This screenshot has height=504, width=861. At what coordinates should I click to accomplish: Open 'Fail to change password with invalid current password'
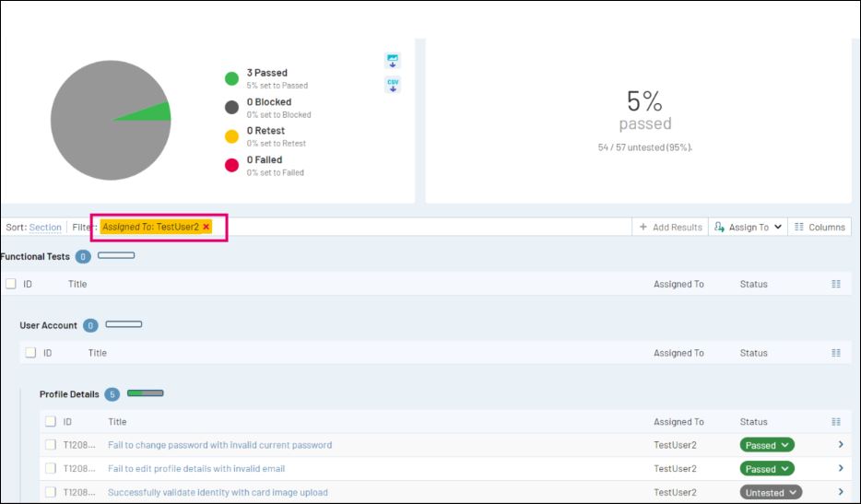pos(219,445)
